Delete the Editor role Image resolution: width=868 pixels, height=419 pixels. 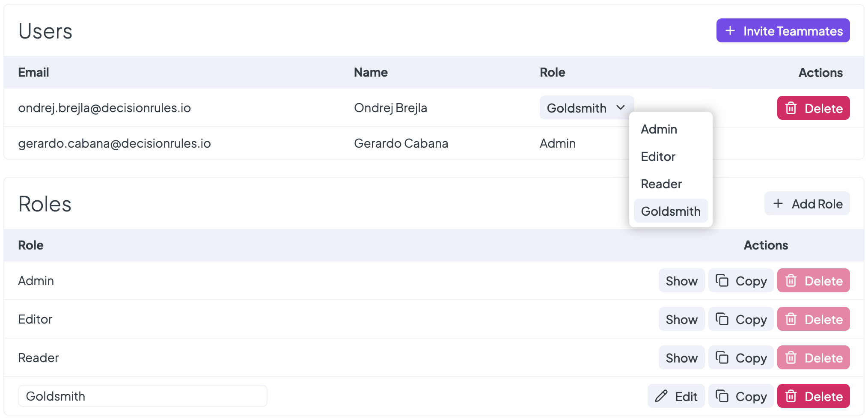(x=813, y=319)
